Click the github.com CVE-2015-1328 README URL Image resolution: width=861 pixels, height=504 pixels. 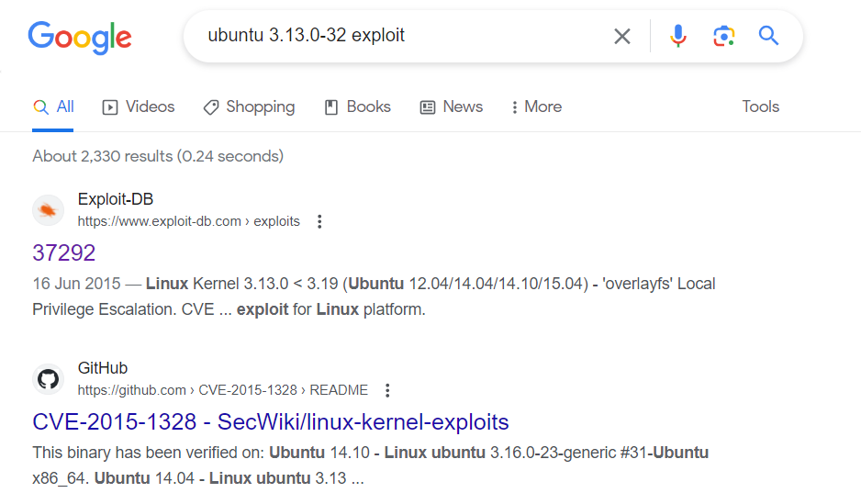click(x=222, y=390)
